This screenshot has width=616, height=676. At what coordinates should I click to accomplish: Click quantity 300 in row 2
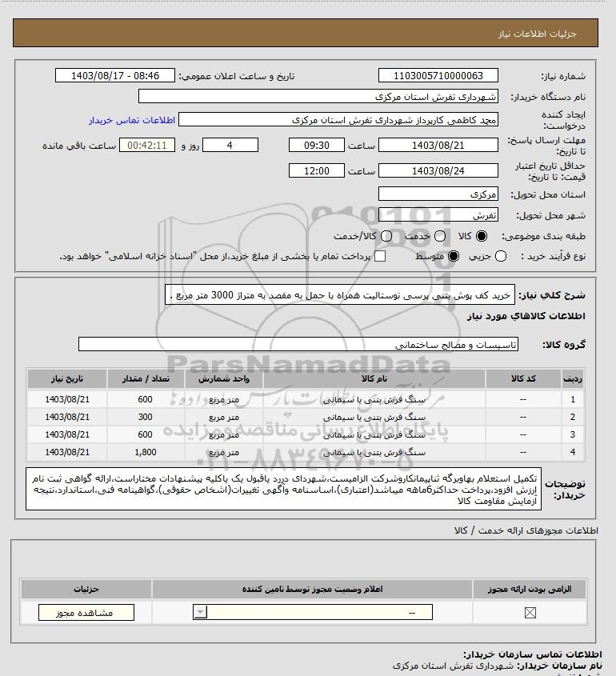[146, 417]
